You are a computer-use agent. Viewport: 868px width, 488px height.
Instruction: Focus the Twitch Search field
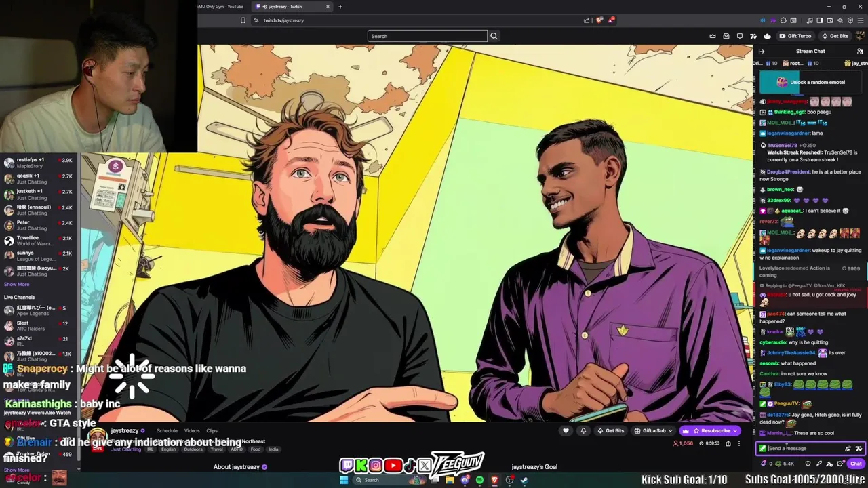click(x=427, y=36)
